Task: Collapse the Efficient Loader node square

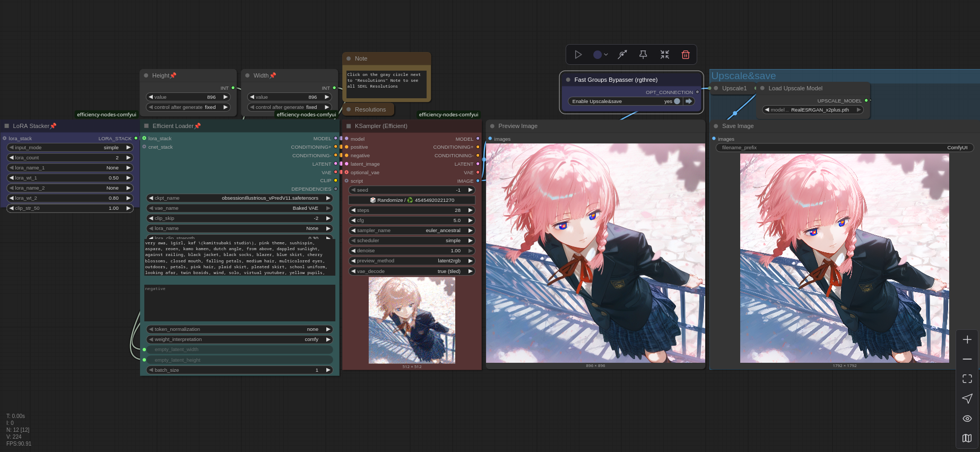Action: 146,126
